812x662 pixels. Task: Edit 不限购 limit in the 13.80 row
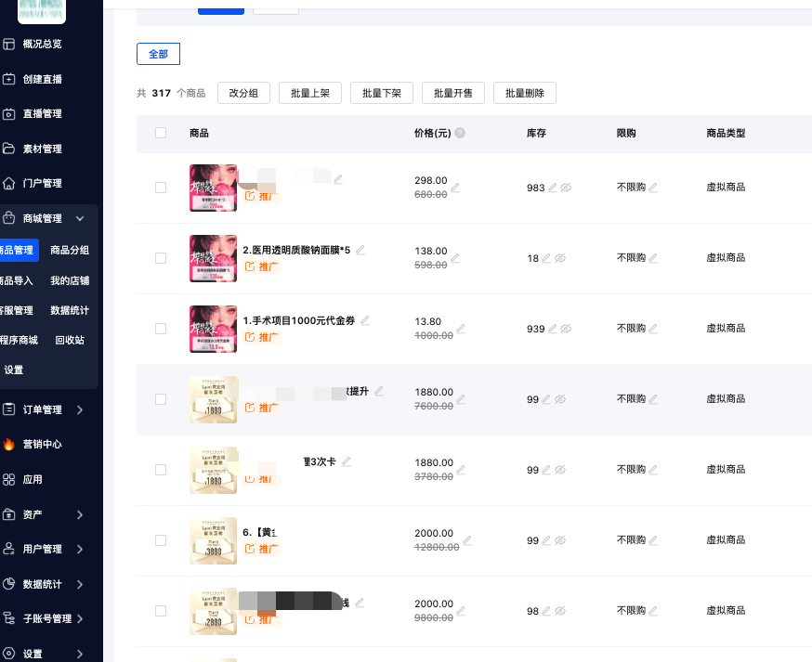(x=653, y=329)
